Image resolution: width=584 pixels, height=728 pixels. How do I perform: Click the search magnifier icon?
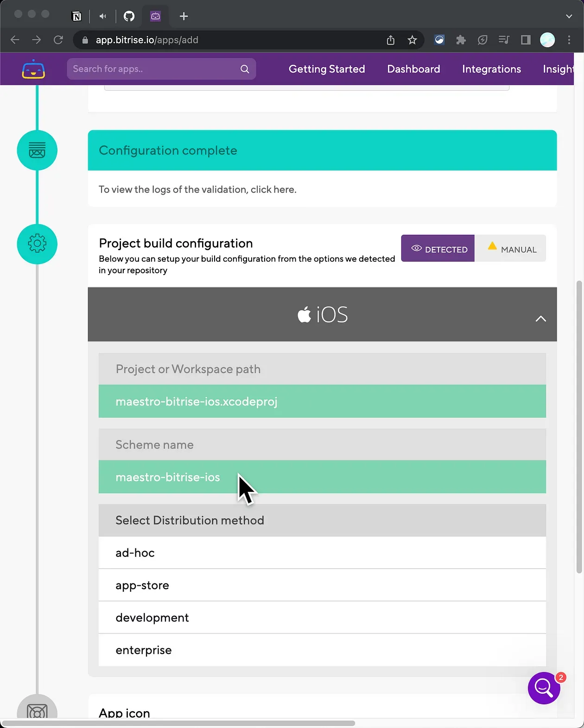point(245,69)
